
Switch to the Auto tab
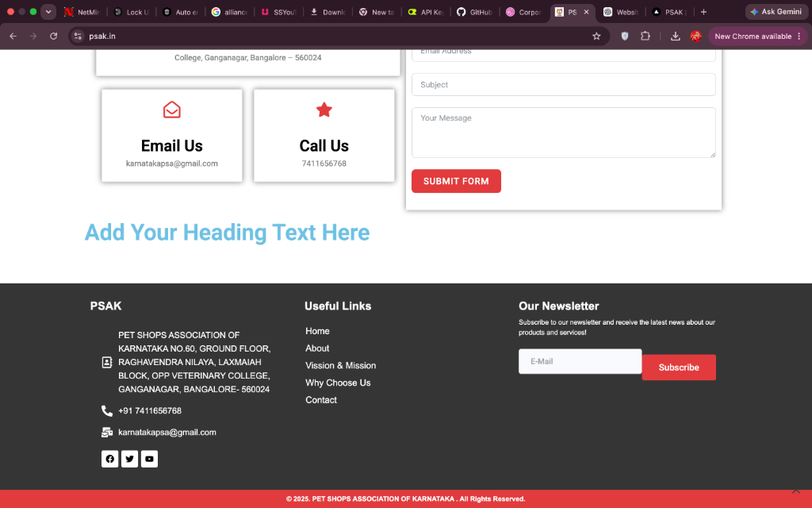(182, 12)
